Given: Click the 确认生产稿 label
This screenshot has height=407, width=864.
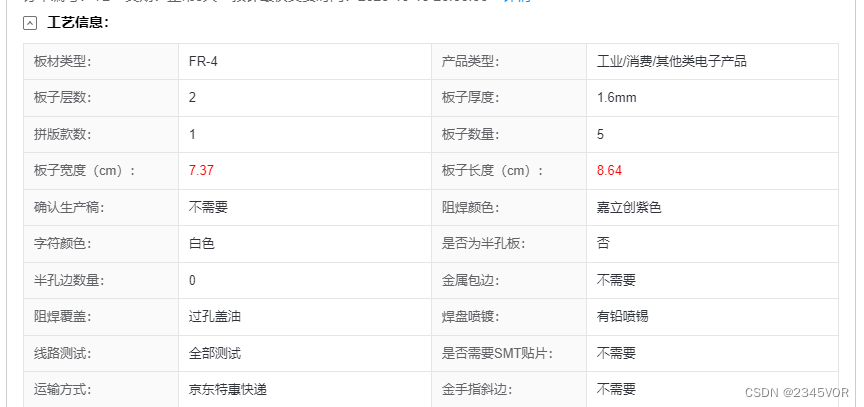Looking at the screenshot, I should [69, 207].
